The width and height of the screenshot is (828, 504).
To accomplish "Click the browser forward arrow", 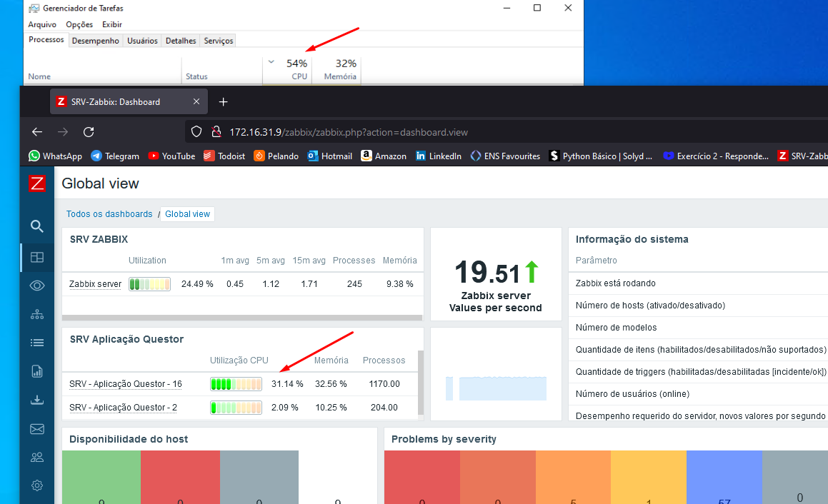I will point(63,132).
